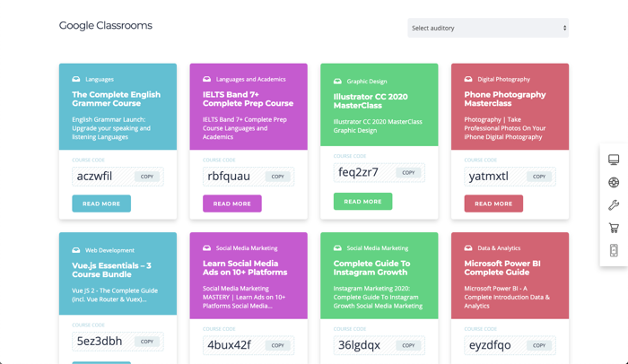Open The Complete English Grammer Course title
This screenshot has width=628, height=364.
[x=116, y=99]
